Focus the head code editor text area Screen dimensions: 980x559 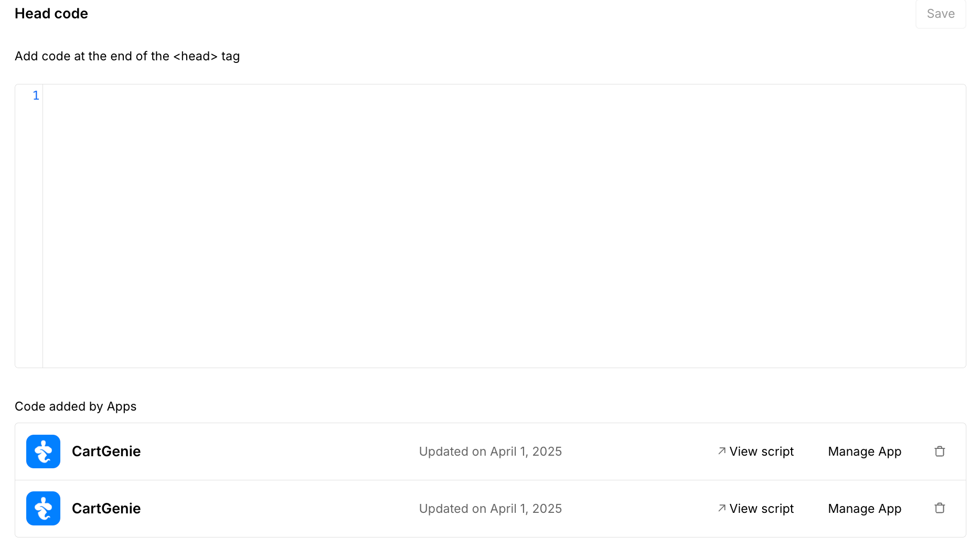(x=504, y=226)
